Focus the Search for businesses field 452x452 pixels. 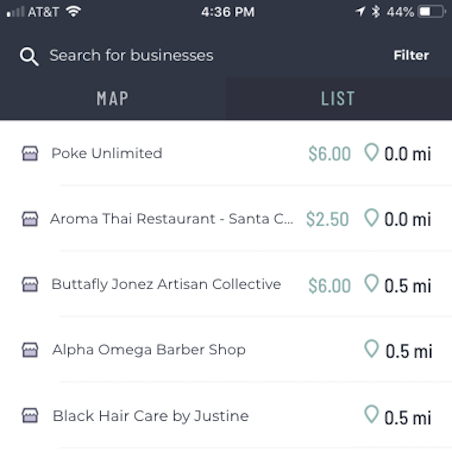[131, 55]
